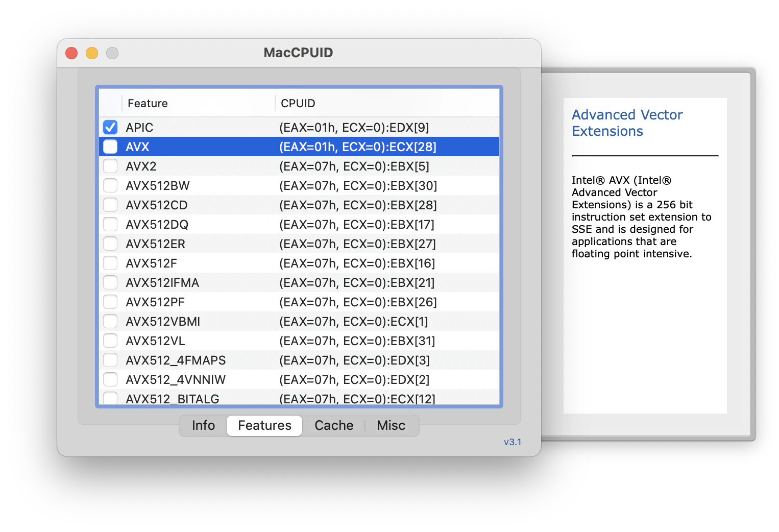This screenshot has height=532, width=779.
Task: Select the AVX512IFMA feature name
Action: [x=162, y=283]
